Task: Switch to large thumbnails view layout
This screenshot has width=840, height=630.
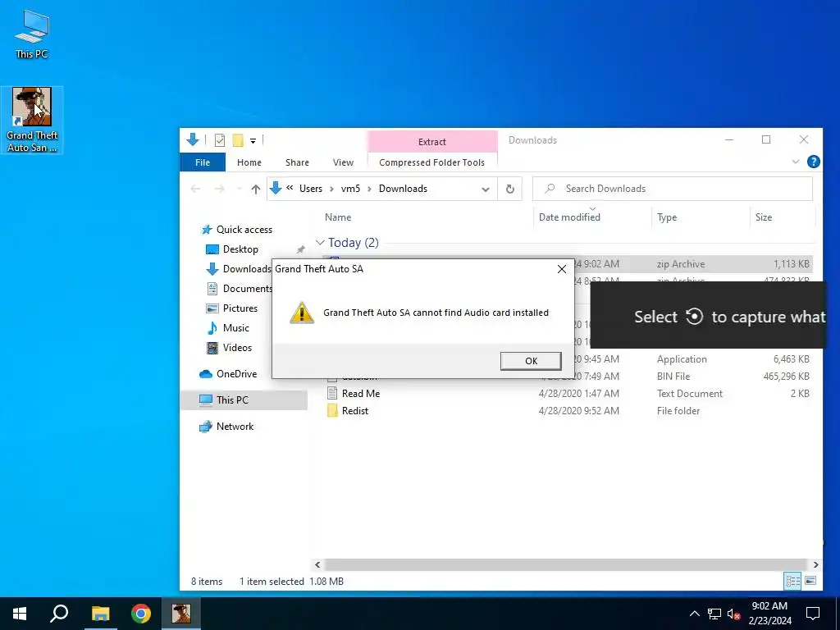Action: tap(810, 581)
